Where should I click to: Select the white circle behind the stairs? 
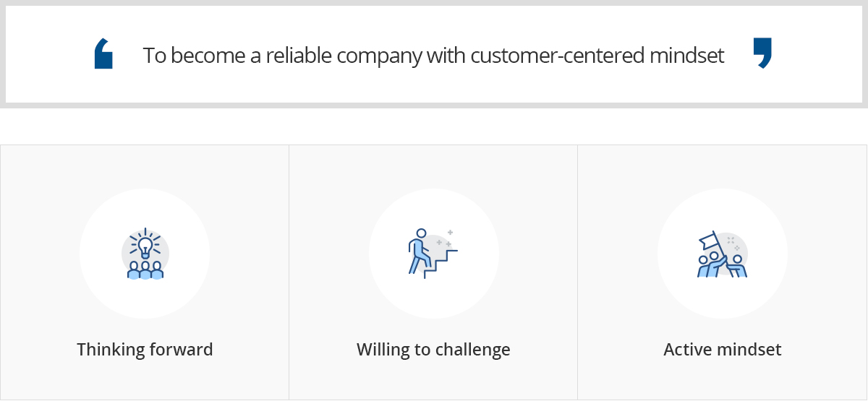click(x=433, y=254)
